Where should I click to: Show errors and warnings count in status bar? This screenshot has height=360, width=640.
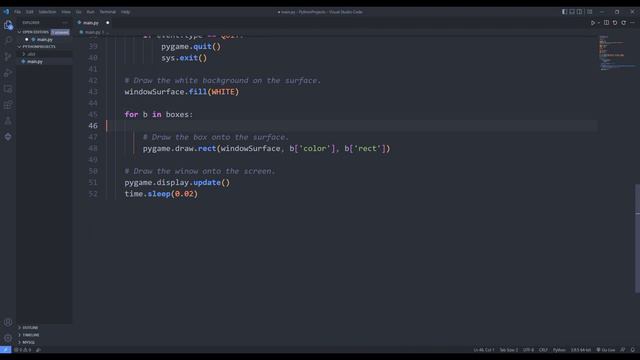tap(22, 350)
